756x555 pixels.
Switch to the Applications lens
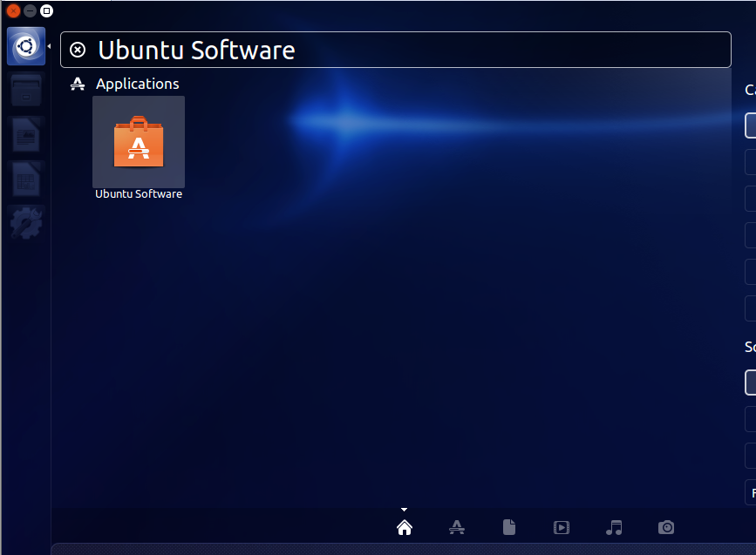point(457,527)
